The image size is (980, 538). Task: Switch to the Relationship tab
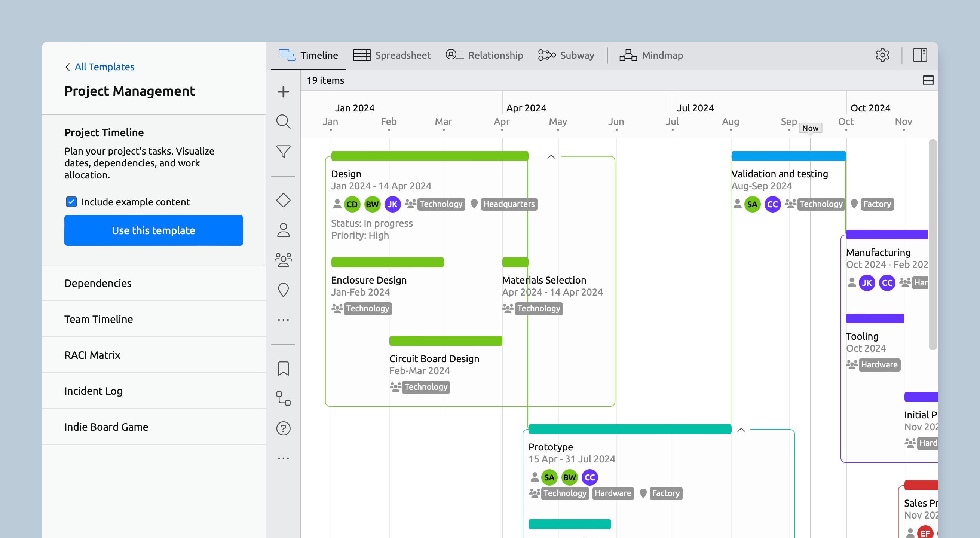[484, 55]
